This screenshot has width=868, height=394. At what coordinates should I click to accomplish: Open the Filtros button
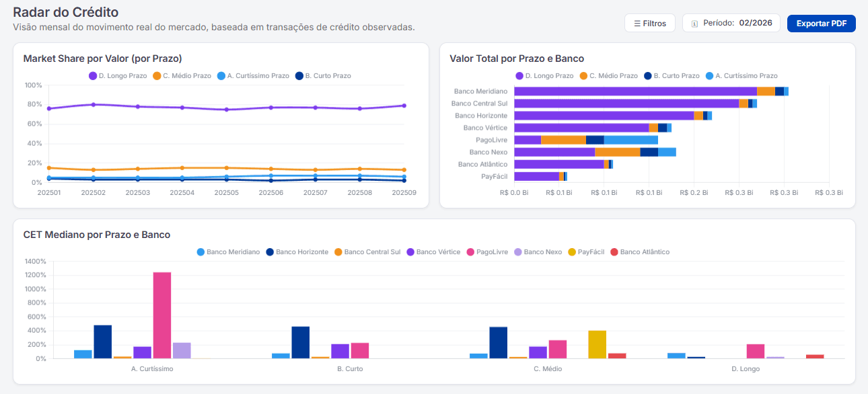click(x=649, y=24)
